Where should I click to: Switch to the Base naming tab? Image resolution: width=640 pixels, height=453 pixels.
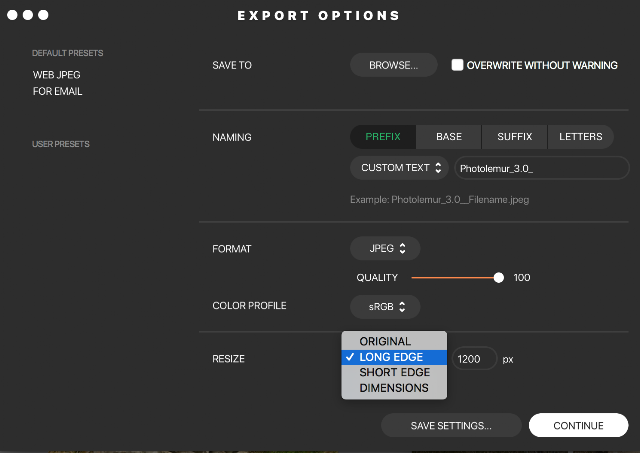click(448, 137)
